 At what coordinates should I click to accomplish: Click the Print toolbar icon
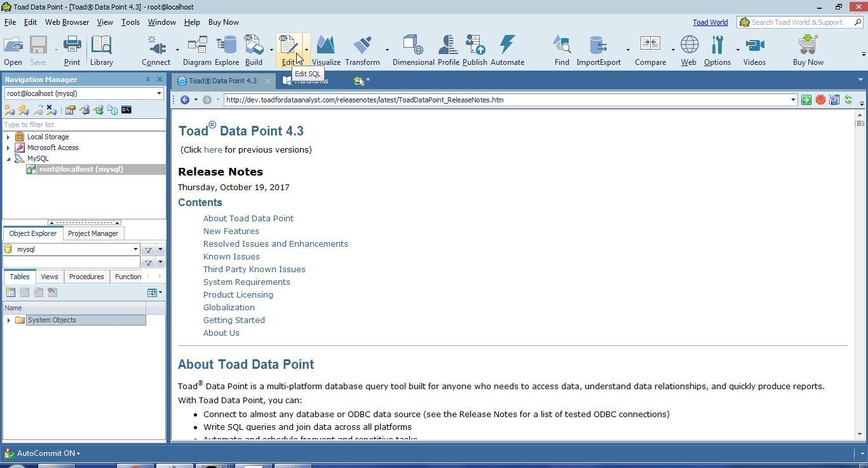coord(72,50)
